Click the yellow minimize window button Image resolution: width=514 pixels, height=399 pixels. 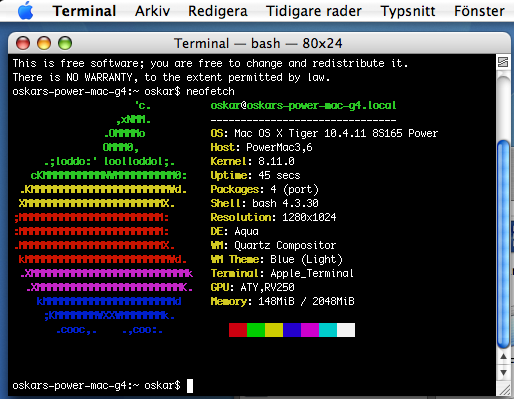44,43
